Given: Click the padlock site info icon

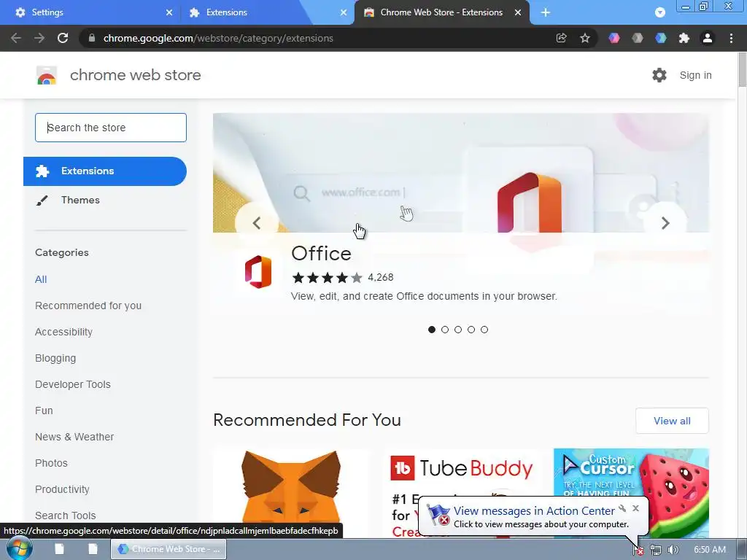Looking at the screenshot, I should coord(92,38).
